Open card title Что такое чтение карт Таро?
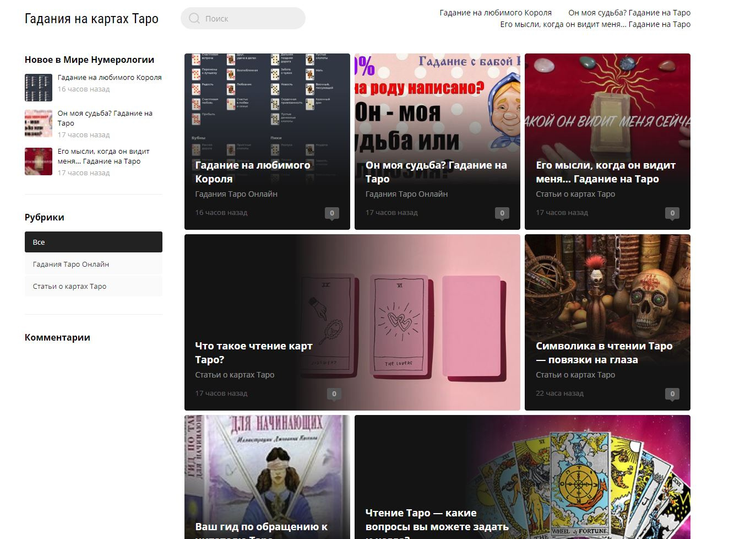Viewport: 756px width, 539px height. pos(254,353)
